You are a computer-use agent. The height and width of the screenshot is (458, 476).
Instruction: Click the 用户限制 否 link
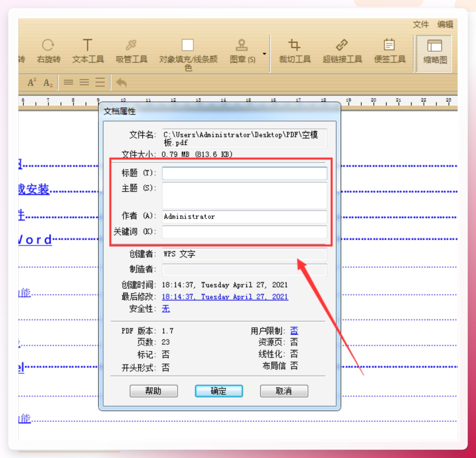pyautogui.click(x=294, y=331)
